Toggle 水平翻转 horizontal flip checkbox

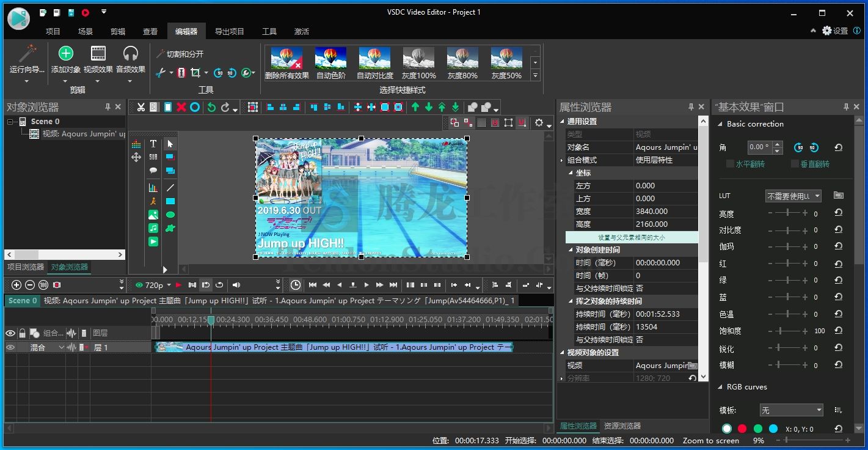pyautogui.click(x=730, y=164)
